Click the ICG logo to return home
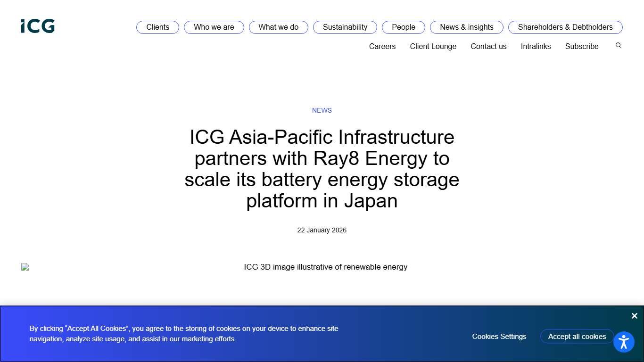This screenshot has width=644, height=362. pos(37,26)
